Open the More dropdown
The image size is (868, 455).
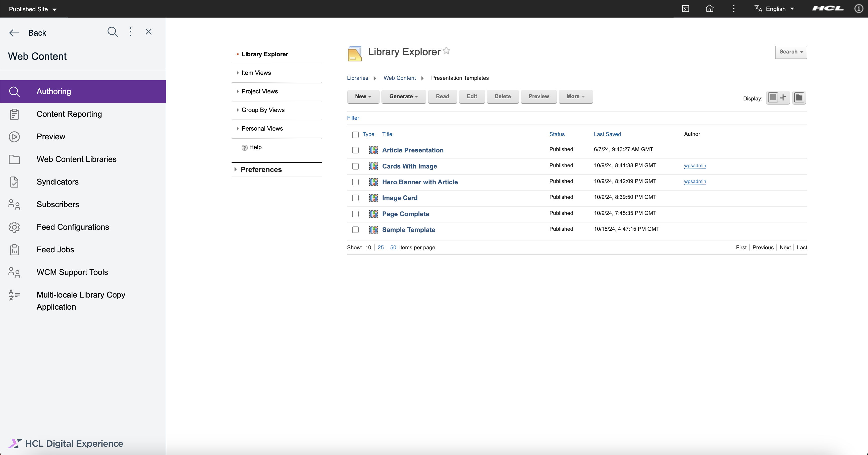pos(575,97)
